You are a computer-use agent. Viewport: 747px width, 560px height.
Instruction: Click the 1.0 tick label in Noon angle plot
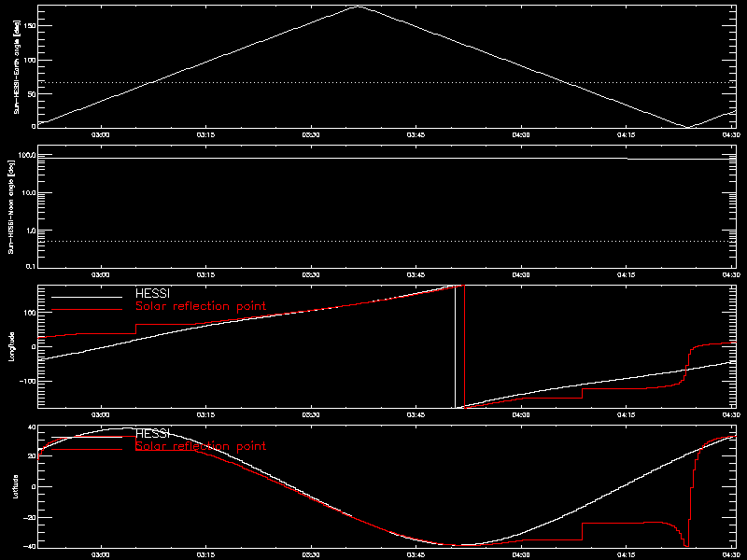tap(32, 231)
